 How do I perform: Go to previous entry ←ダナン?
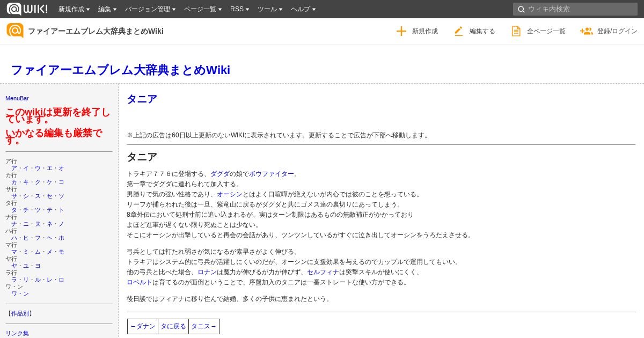143,326
